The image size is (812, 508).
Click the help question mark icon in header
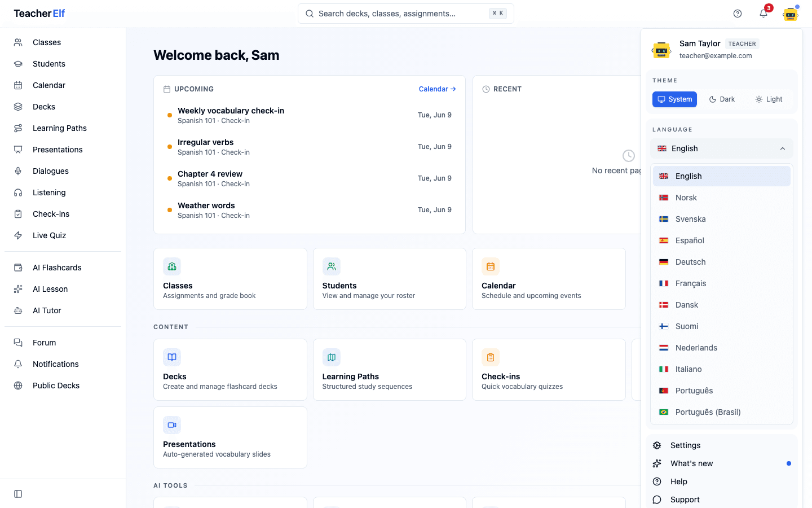(x=738, y=14)
